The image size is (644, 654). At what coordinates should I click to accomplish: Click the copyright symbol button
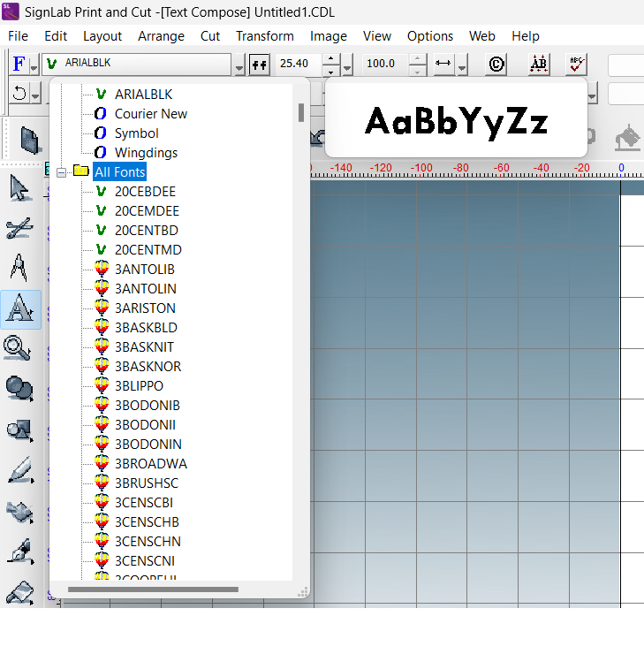point(496,65)
